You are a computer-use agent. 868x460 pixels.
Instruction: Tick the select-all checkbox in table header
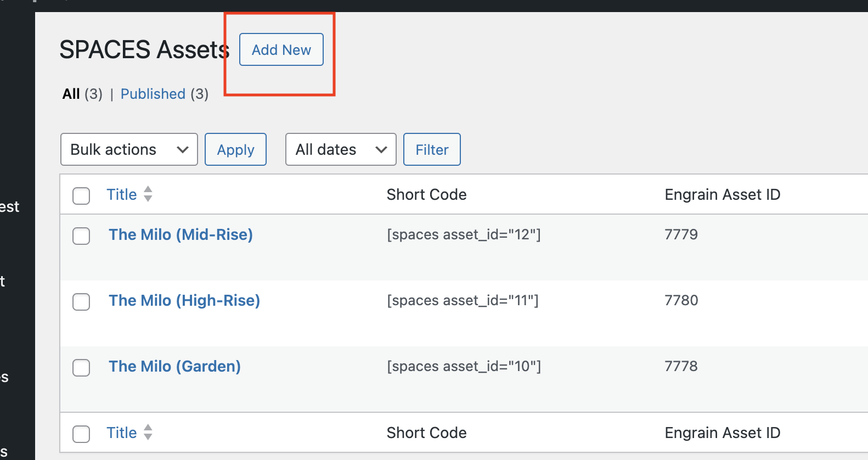[x=81, y=195]
